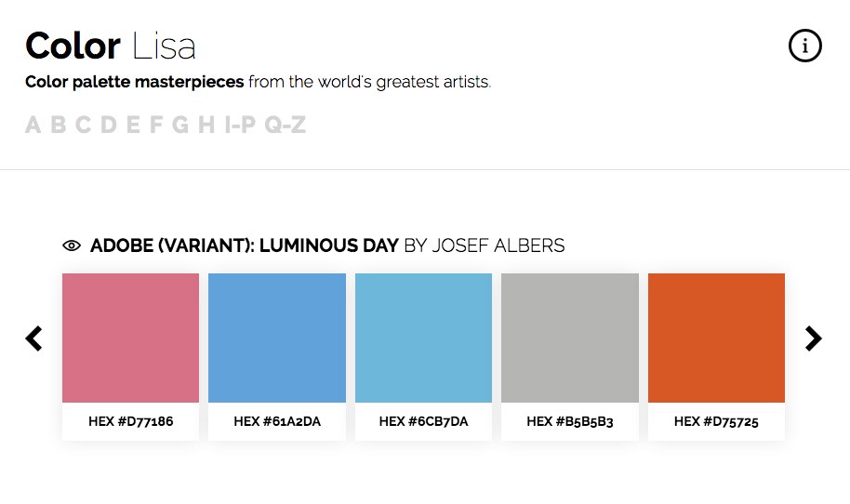
Task: Select the letter C artist filter
Action: pyautogui.click(x=84, y=125)
